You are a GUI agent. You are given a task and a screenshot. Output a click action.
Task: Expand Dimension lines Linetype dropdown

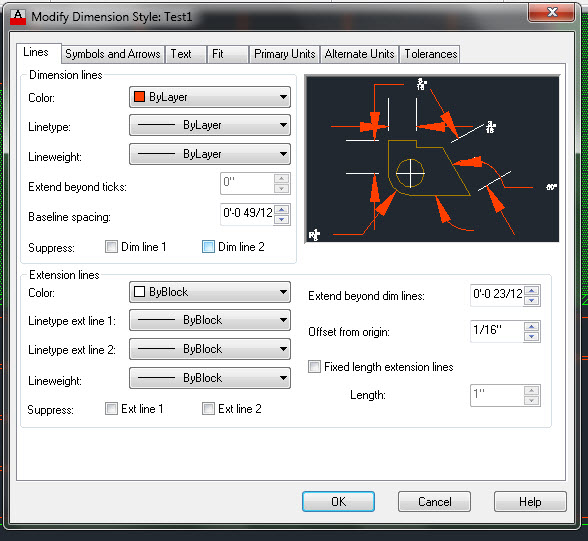pos(210,125)
